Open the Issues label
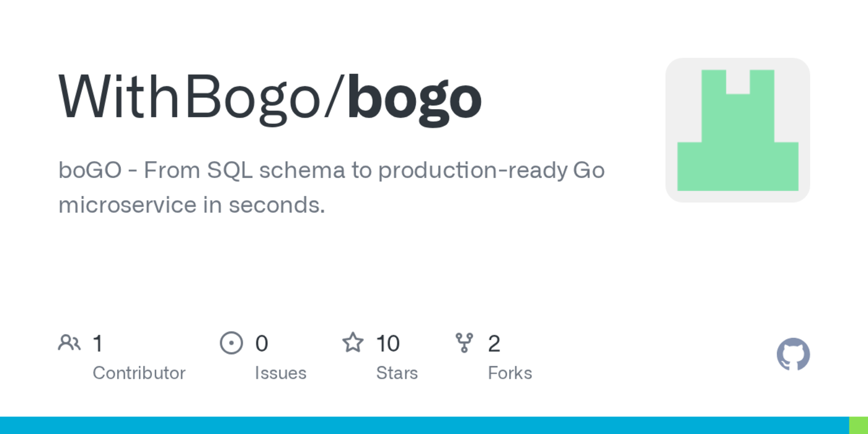The width and height of the screenshot is (868, 434). pyautogui.click(x=280, y=373)
